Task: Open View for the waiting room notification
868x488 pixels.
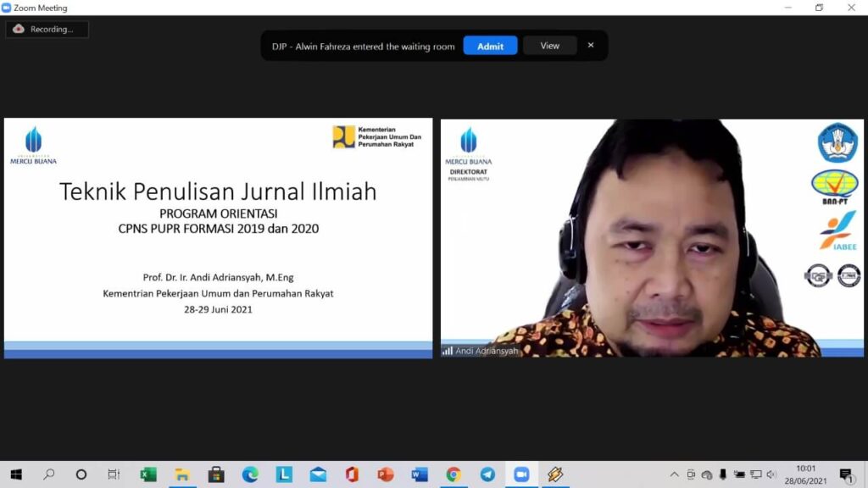Action: coord(549,46)
